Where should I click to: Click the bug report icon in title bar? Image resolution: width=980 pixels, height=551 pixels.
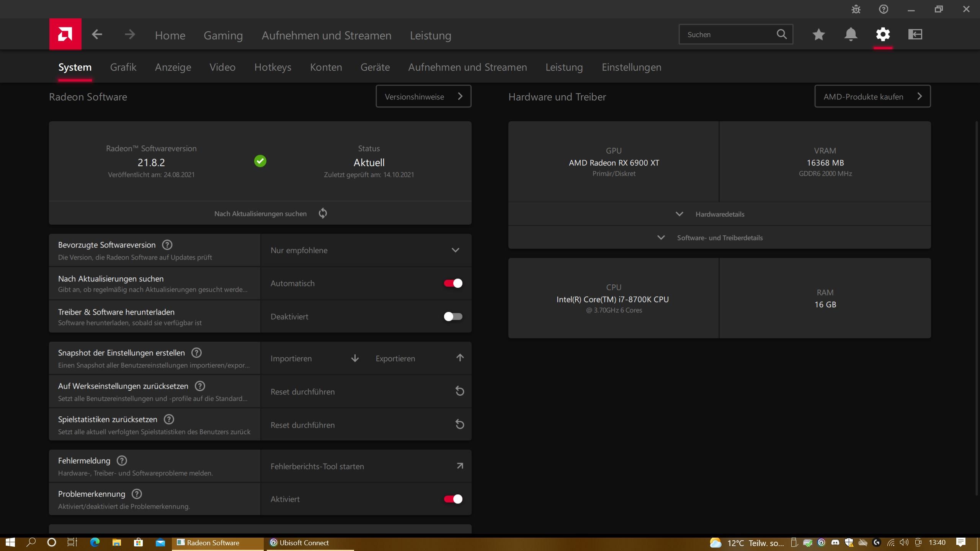[x=856, y=9]
